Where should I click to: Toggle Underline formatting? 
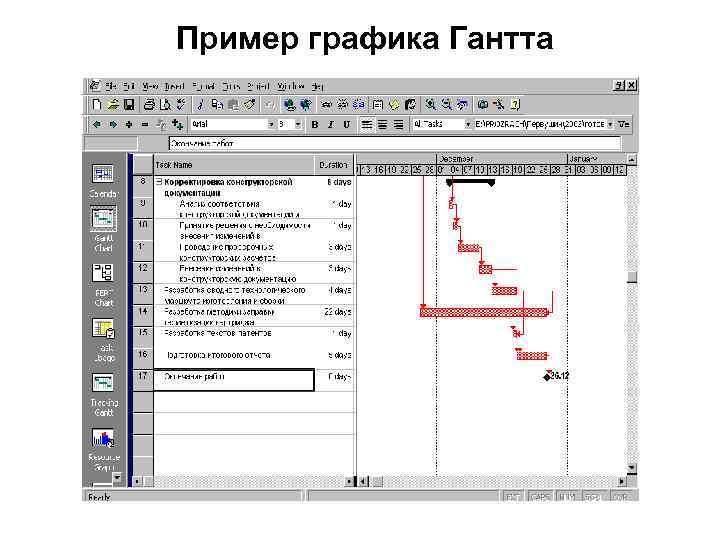[347, 124]
